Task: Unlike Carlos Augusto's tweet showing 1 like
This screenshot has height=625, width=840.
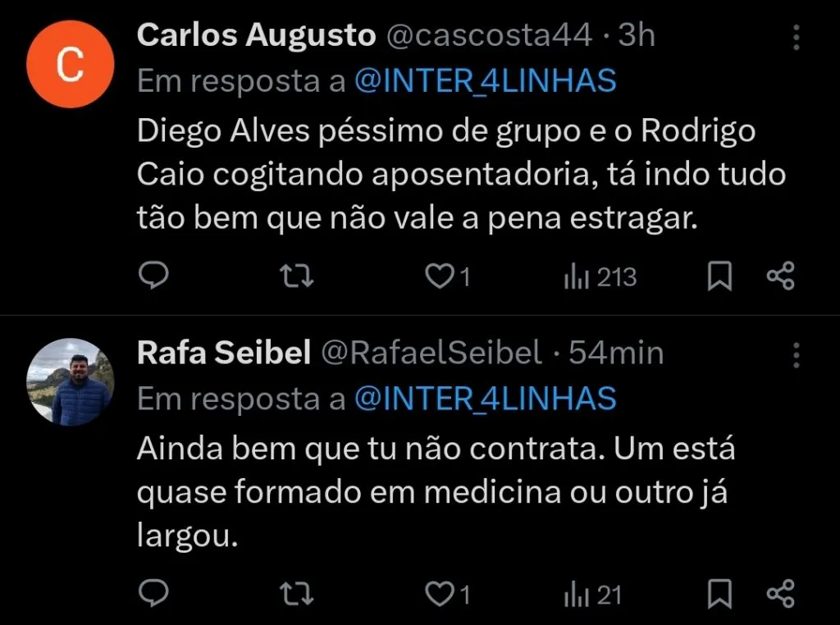Action: click(441, 276)
